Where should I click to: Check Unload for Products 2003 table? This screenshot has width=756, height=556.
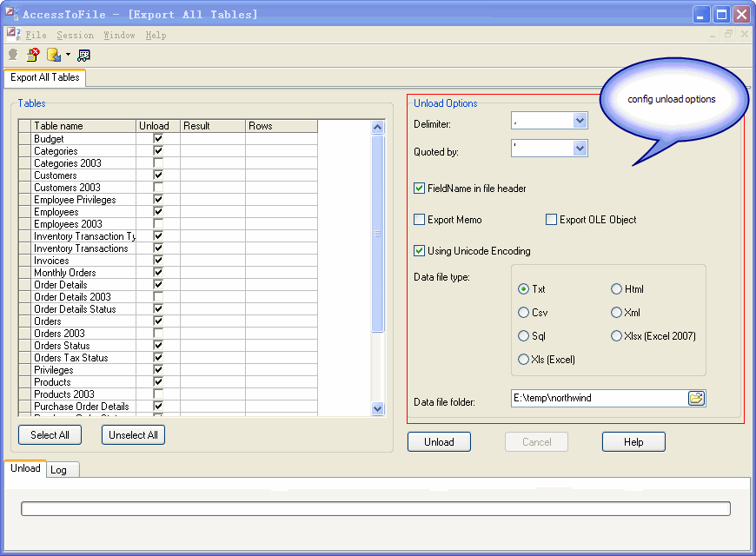coord(158,394)
